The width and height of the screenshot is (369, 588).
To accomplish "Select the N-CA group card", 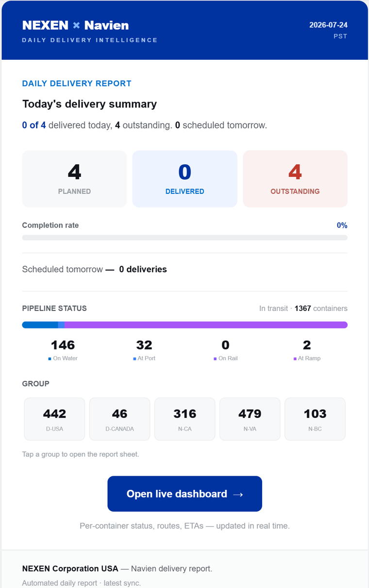I will (184, 419).
